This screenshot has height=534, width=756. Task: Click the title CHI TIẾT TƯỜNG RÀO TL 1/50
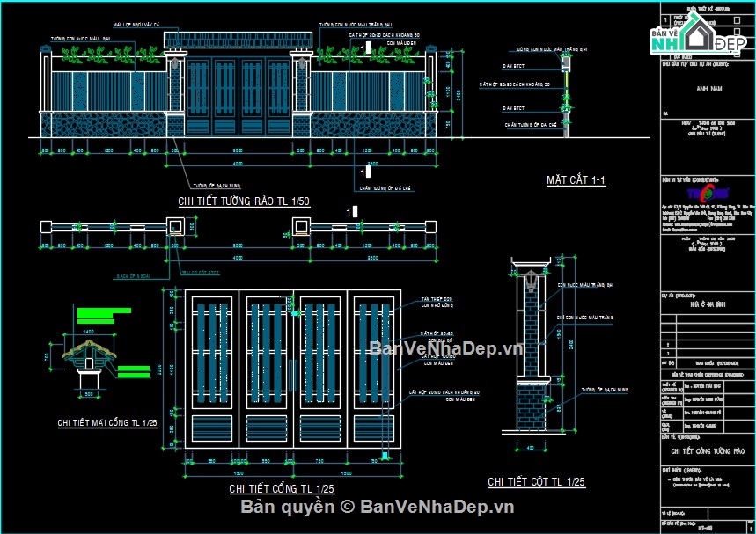pos(243,201)
